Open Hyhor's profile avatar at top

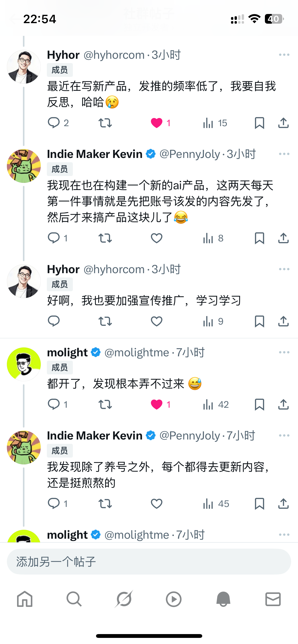coord(24,67)
